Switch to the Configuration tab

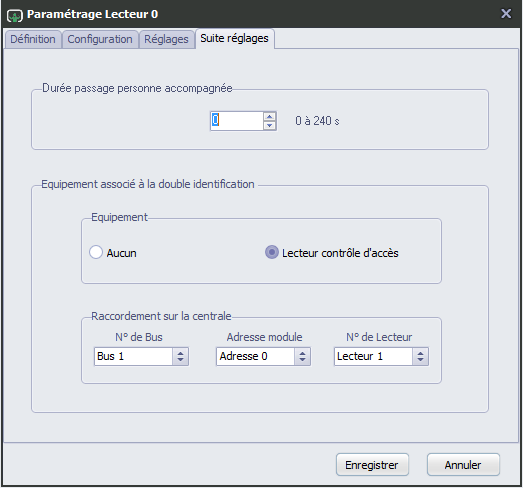[x=100, y=39]
